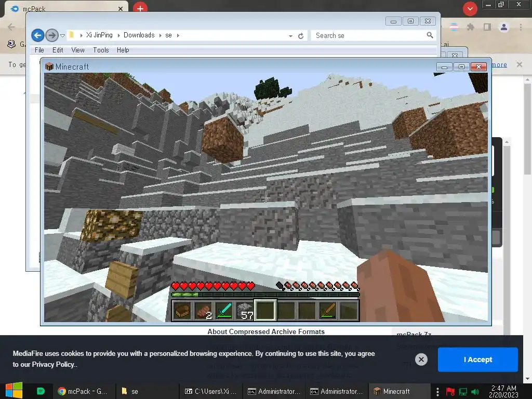Switch to mcPack Chrome taskbar button

click(83, 391)
